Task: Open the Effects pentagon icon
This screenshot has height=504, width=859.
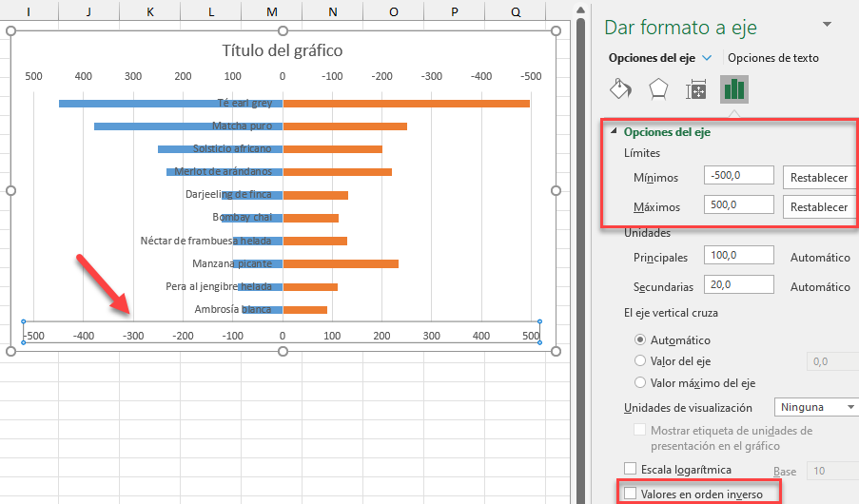Action: coord(658,88)
